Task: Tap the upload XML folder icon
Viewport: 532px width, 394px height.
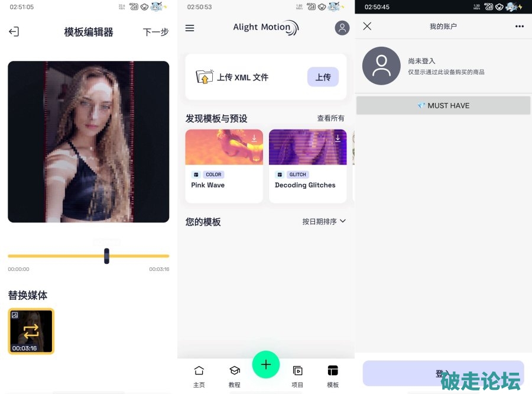Action: [204, 77]
